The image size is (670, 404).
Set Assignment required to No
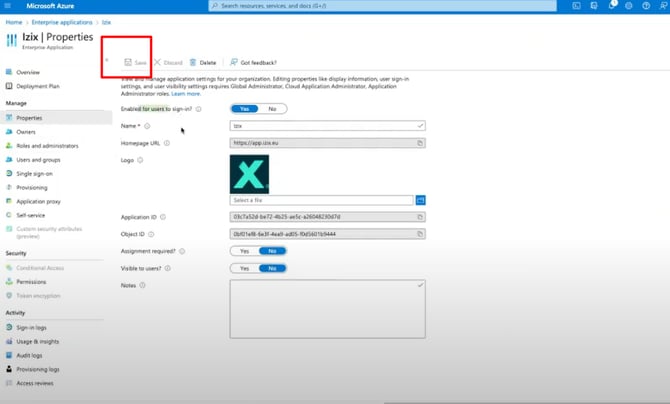pos(272,251)
